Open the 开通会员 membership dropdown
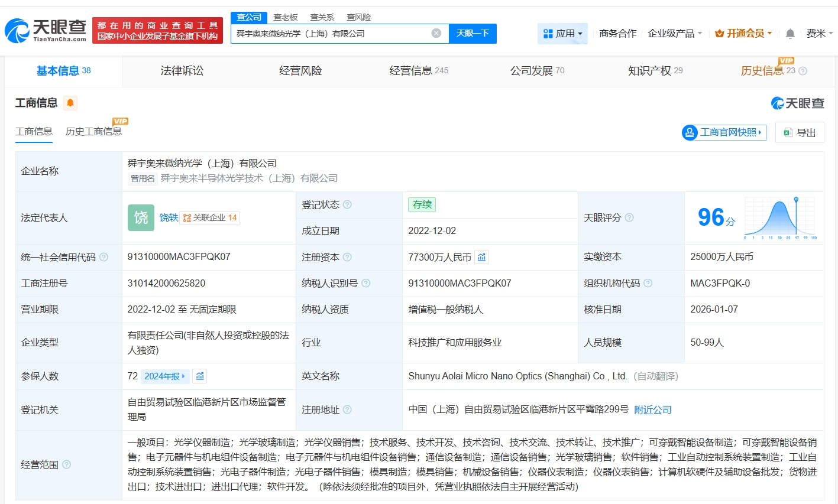The image size is (838, 504). 743,34
